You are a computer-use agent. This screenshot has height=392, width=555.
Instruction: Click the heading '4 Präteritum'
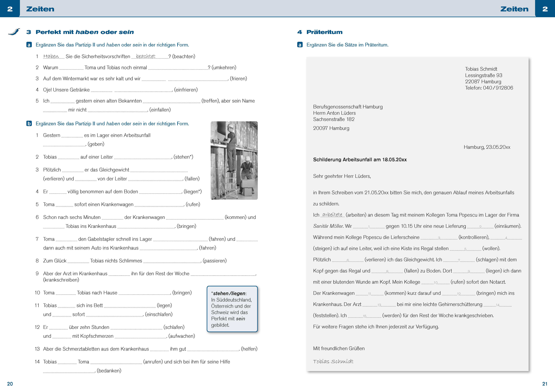tap(320, 32)
